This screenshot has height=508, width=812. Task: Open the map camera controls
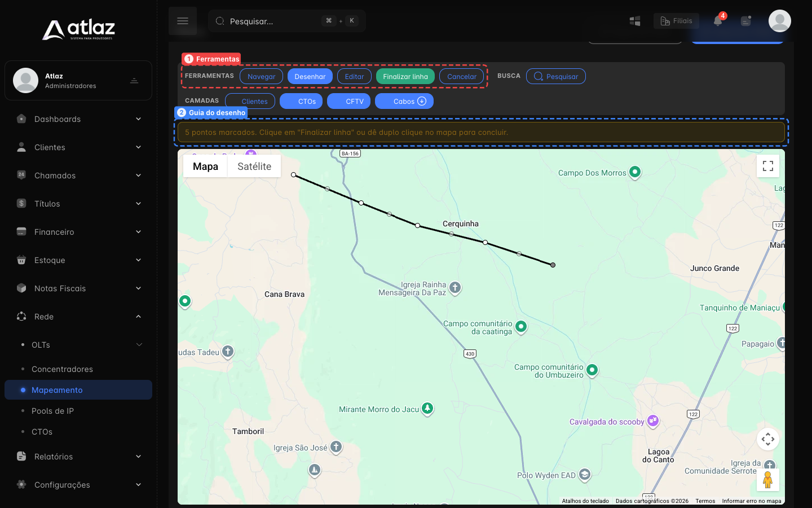tap(768, 439)
